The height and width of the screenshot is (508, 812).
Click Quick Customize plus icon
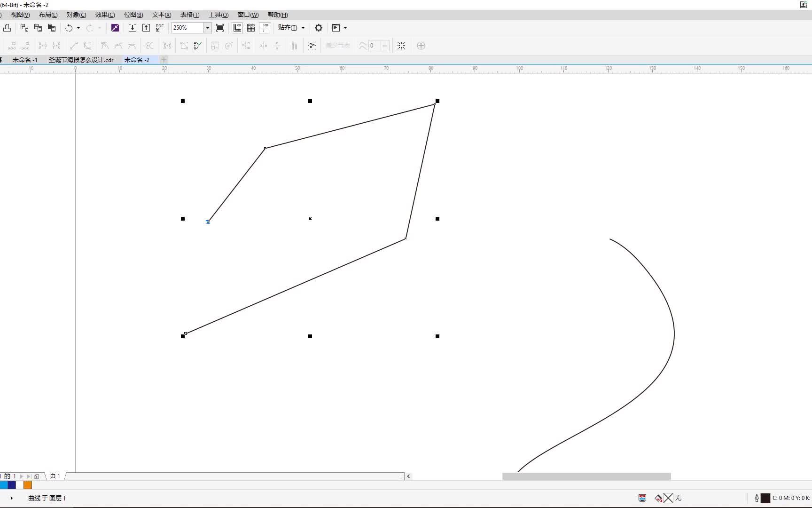pyautogui.click(x=421, y=46)
